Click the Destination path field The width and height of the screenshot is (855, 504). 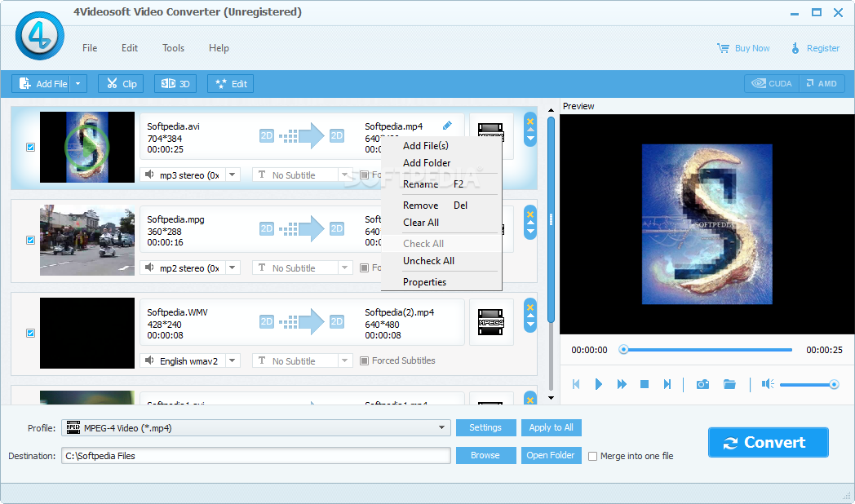[255, 456]
